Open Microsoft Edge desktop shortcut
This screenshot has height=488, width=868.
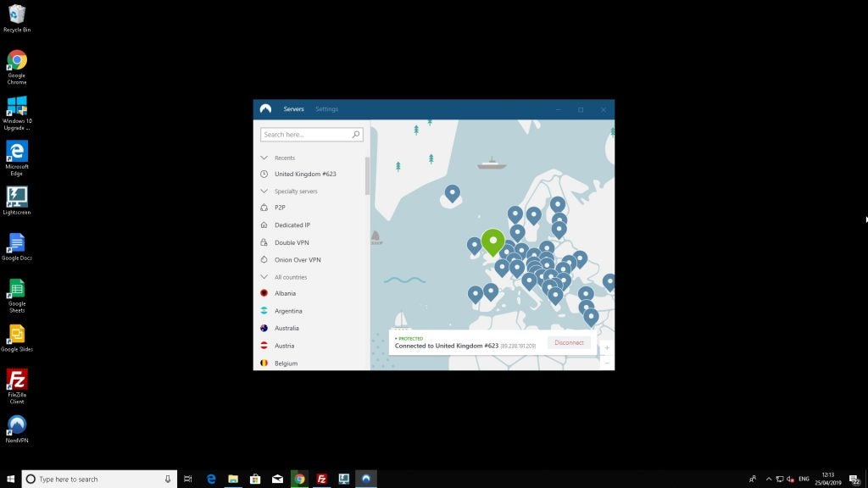pyautogui.click(x=17, y=158)
